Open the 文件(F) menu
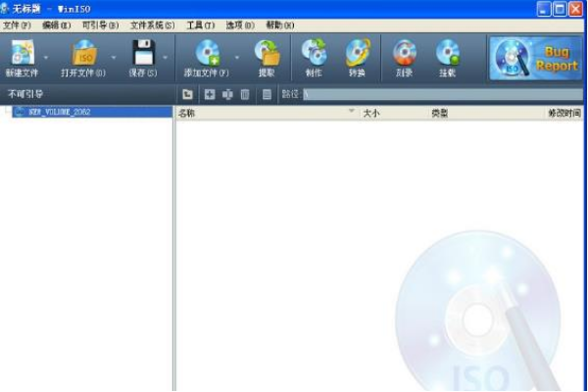588x392 pixels. tap(17, 25)
